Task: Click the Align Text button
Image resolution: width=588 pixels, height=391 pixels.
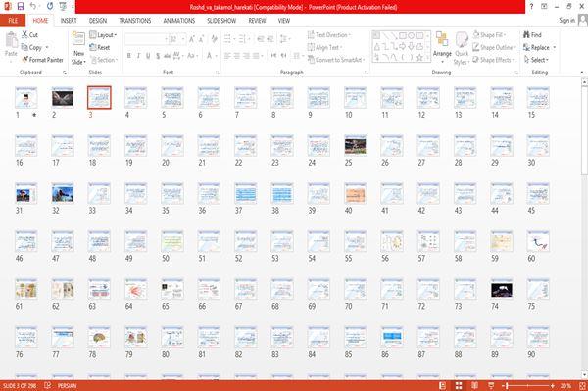Action: 324,47
